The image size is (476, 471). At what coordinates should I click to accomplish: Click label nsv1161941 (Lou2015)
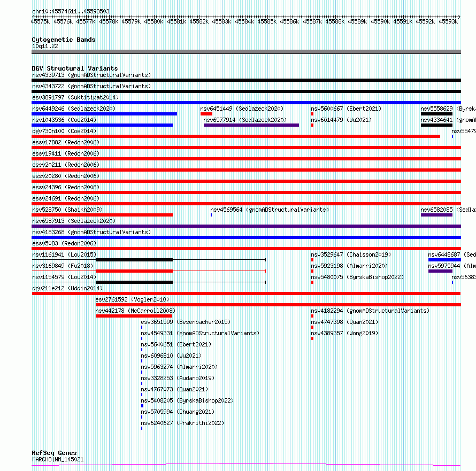64,254
